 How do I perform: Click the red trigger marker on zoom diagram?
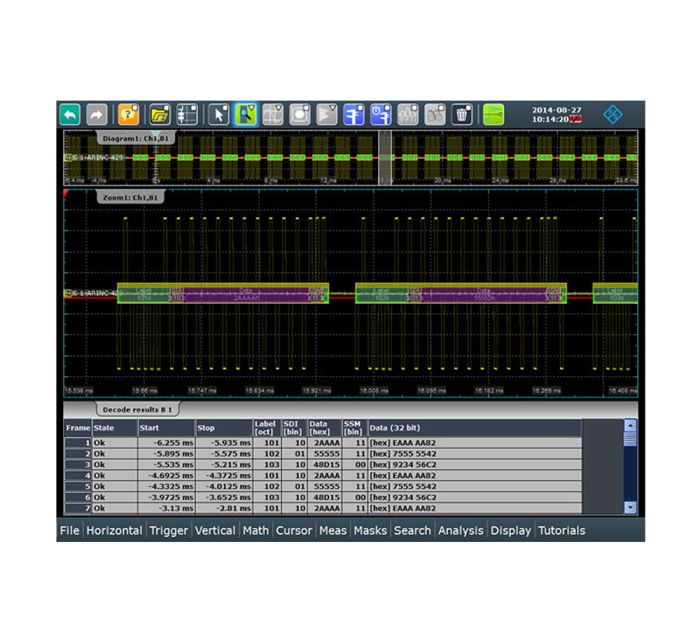pyautogui.click(x=67, y=193)
